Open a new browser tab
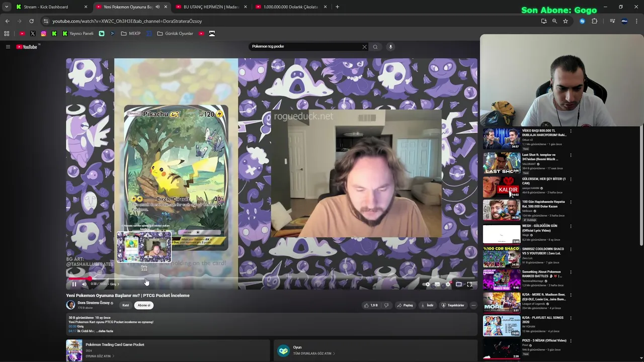The width and height of the screenshot is (644, 362). (337, 7)
